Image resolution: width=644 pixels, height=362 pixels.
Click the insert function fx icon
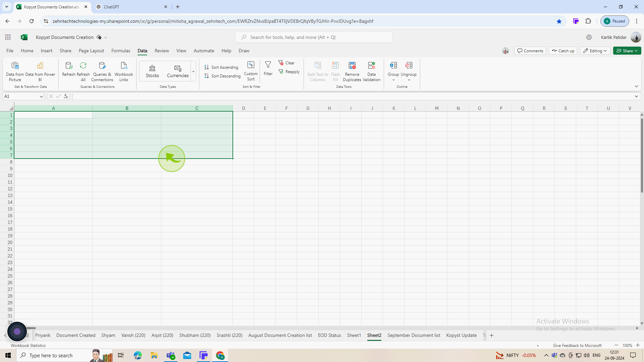click(66, 97)
